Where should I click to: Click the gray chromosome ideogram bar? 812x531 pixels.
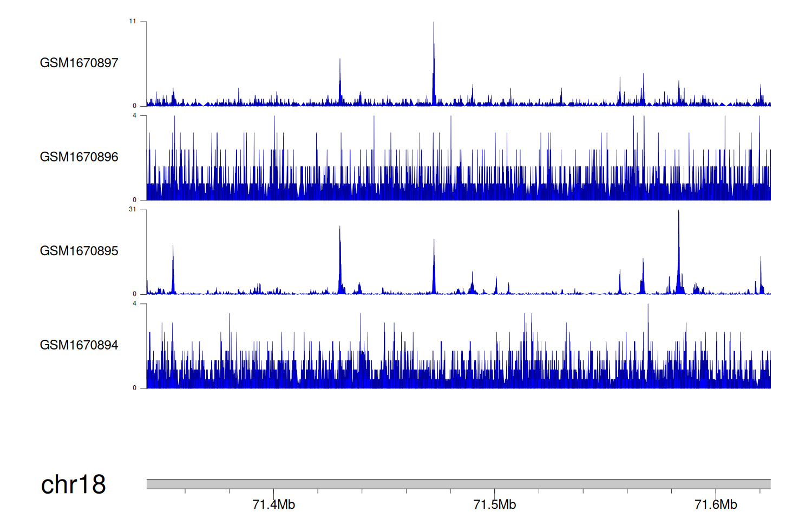coord(458,484)
